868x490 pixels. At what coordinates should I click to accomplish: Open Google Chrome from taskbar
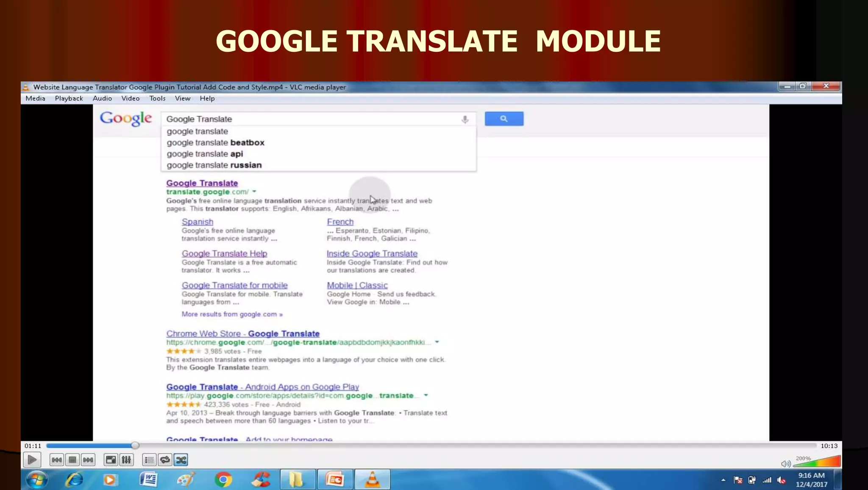pyautogui.click(x=223, y=480)
